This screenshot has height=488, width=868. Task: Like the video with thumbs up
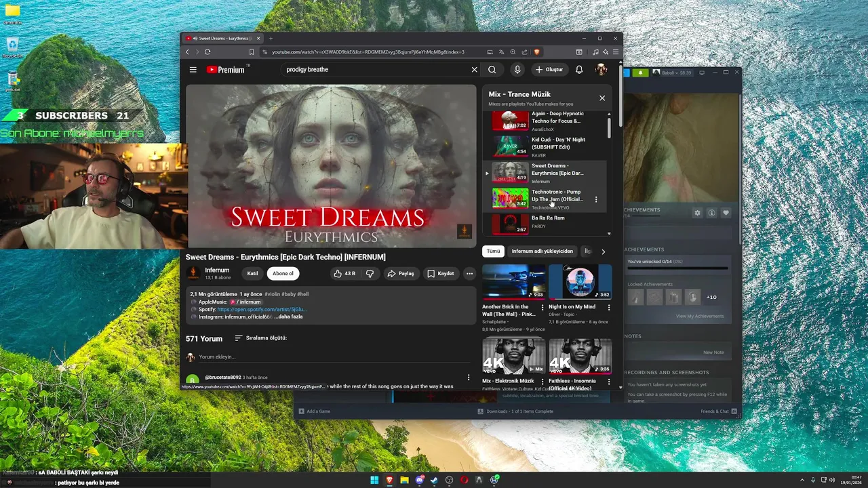[x=344, y=274]
